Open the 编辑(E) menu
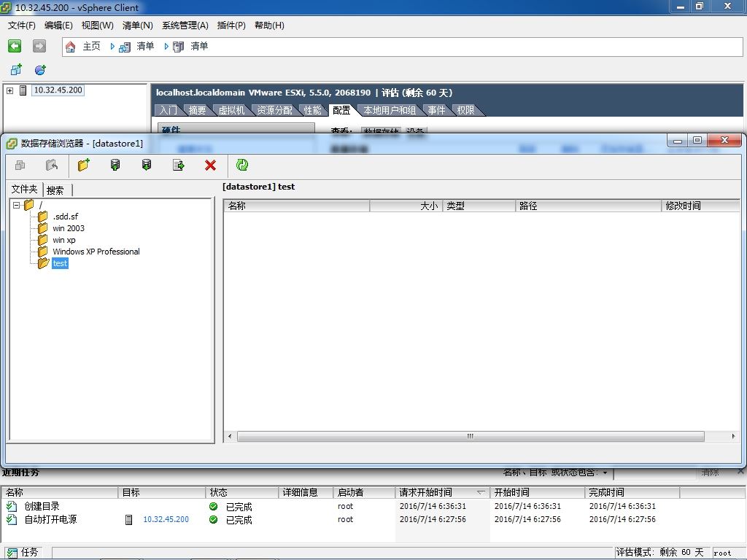Image resolution: width=747 pixels, height=560 pixels. tap(58, 26)
